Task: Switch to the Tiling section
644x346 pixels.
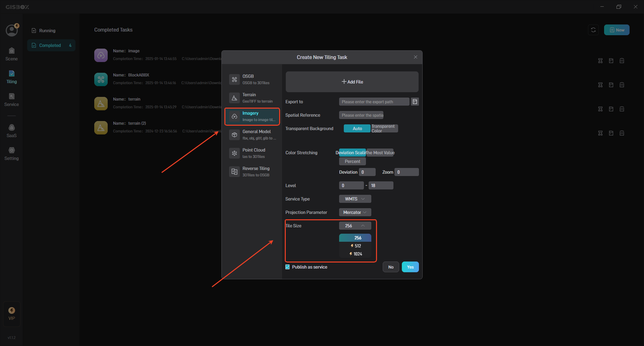Action: (11, 77)
